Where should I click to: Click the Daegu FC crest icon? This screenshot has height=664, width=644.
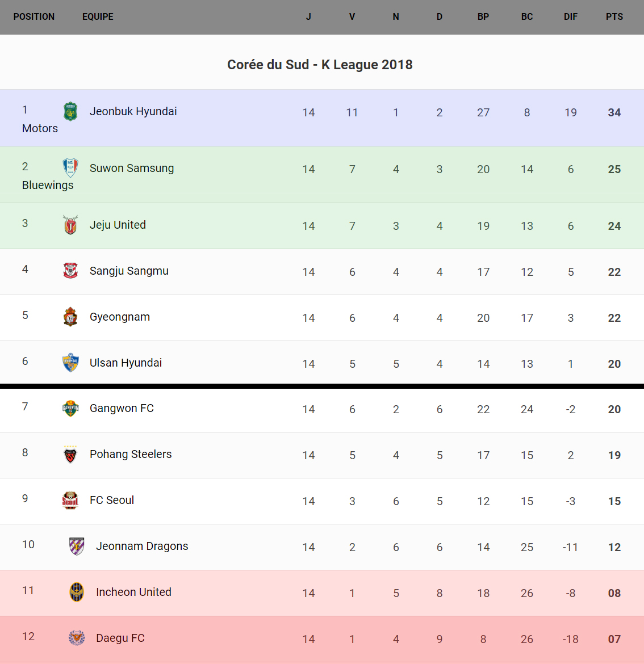77,638
